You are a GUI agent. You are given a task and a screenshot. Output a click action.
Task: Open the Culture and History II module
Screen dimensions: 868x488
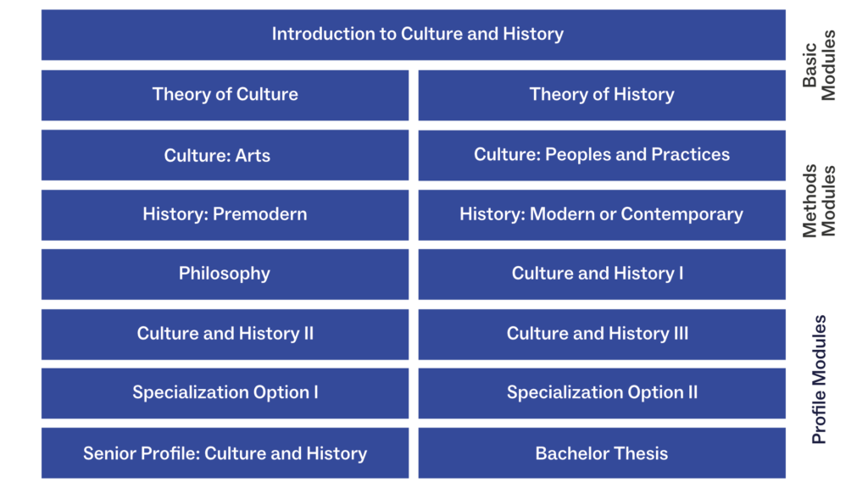tap(225, 334)
